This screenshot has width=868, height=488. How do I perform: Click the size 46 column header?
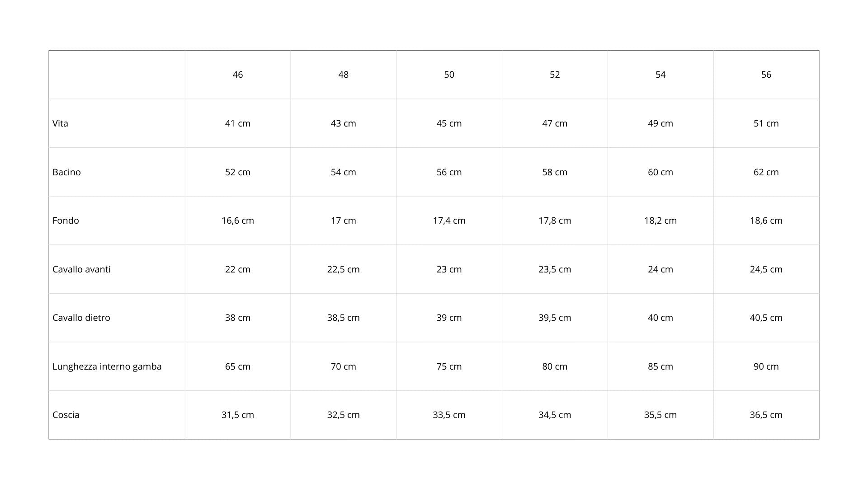(x=238, y=75)
